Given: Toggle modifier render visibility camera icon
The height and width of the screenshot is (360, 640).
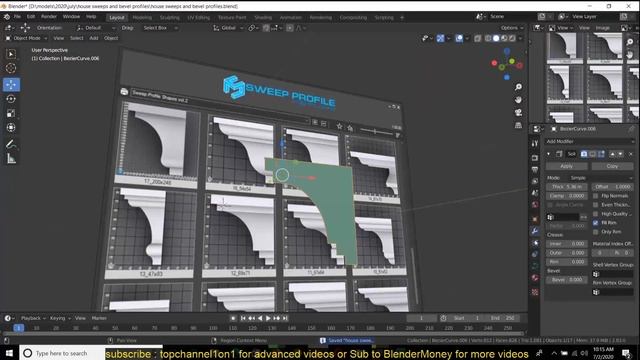Looking at the screenshot, I should point(584,154).
